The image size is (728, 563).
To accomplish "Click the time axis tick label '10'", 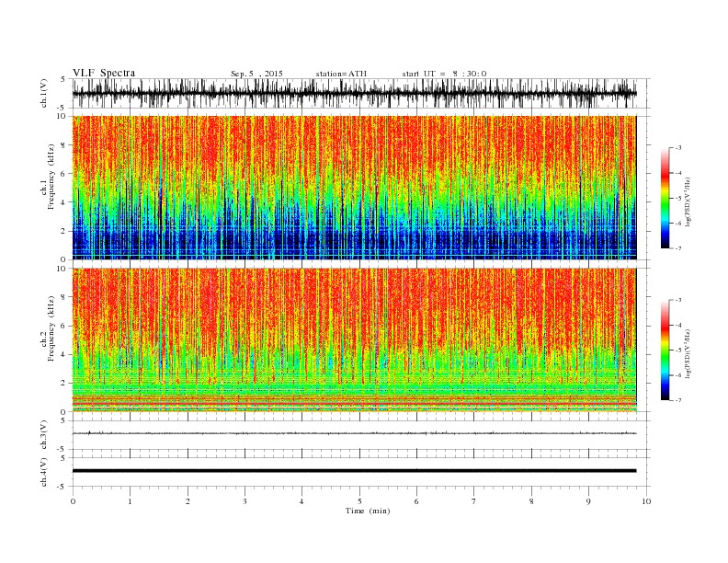I will (646, 501).
